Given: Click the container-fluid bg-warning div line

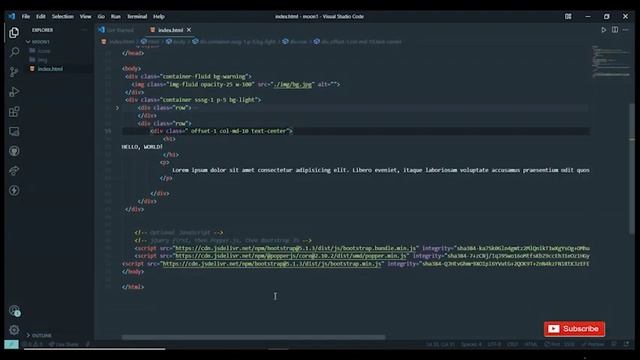Looking at the screenshot, I should coord(189,77).
